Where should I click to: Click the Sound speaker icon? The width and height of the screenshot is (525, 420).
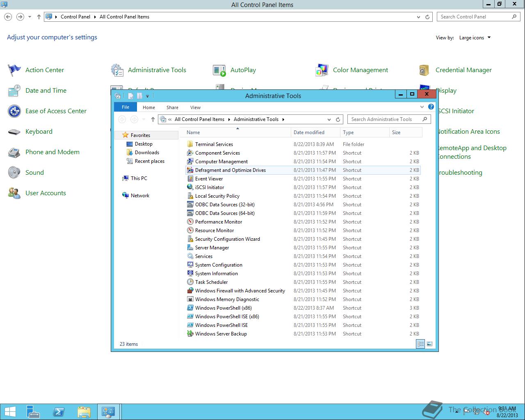(14, 173)
